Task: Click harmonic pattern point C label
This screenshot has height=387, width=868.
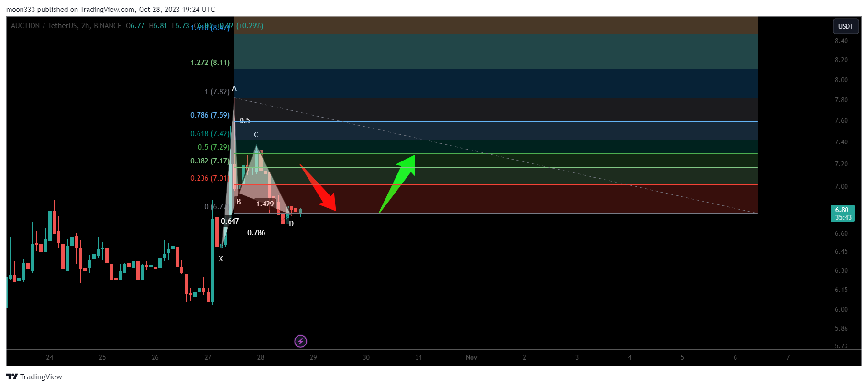Action: coord(256,135)
